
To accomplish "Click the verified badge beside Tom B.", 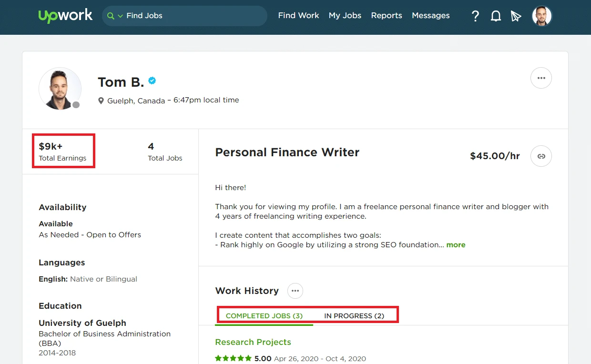I will click(x=152, y=81).
